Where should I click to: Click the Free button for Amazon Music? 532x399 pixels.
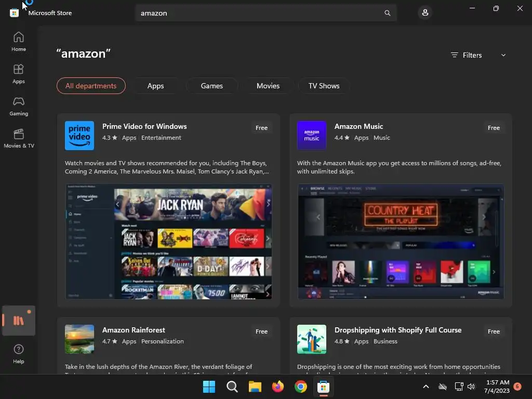(x=494, y=128)
